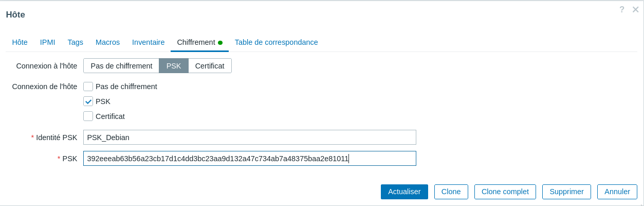
Task: Go to the Tags tab
Action: [75, 42]
